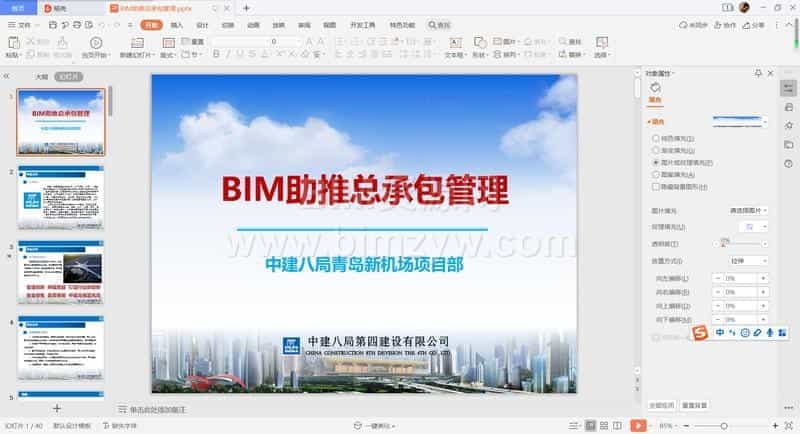Close the Object Properties panel

tap(770, 73)
